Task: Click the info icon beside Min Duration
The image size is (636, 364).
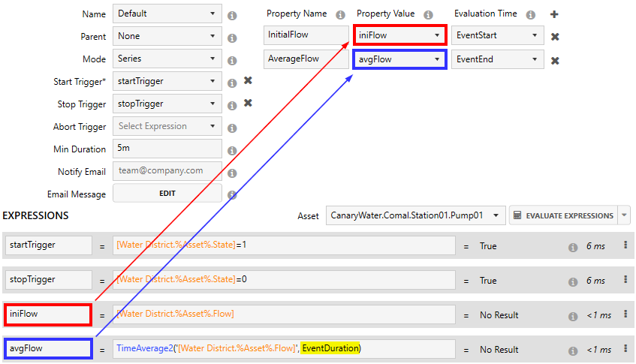Action: point(232,151)
